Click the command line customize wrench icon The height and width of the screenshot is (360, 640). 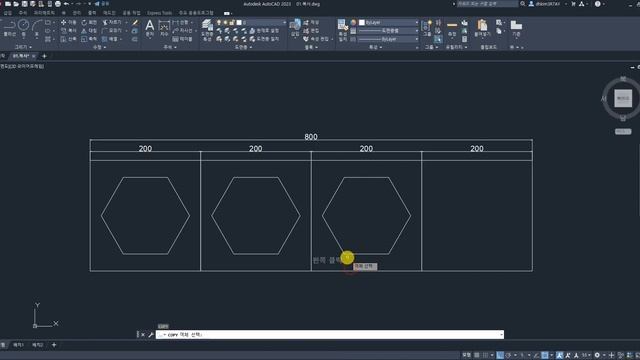[151, 335]
